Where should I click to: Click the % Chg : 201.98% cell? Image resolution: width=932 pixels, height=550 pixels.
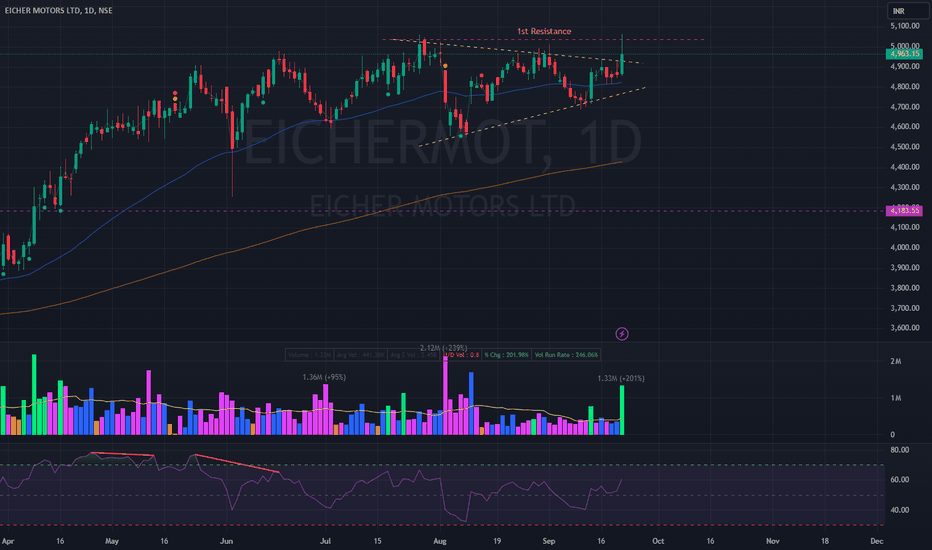(506, 355)
